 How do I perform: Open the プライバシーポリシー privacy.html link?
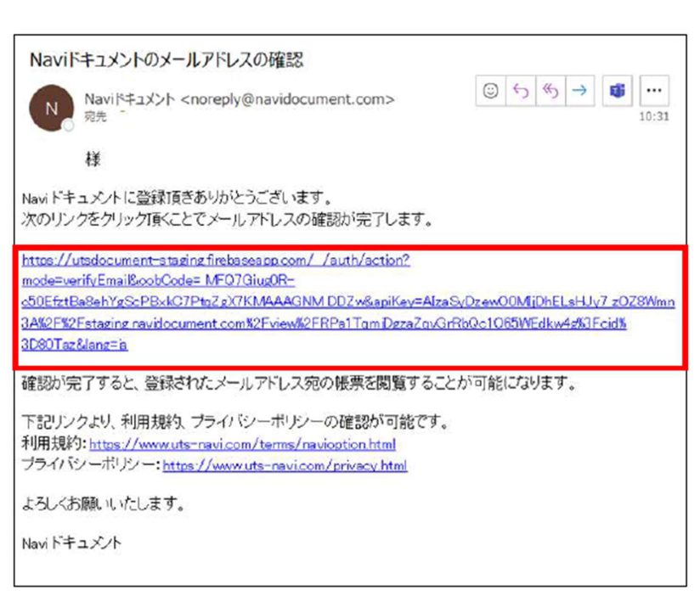click(x=285, y=465)
